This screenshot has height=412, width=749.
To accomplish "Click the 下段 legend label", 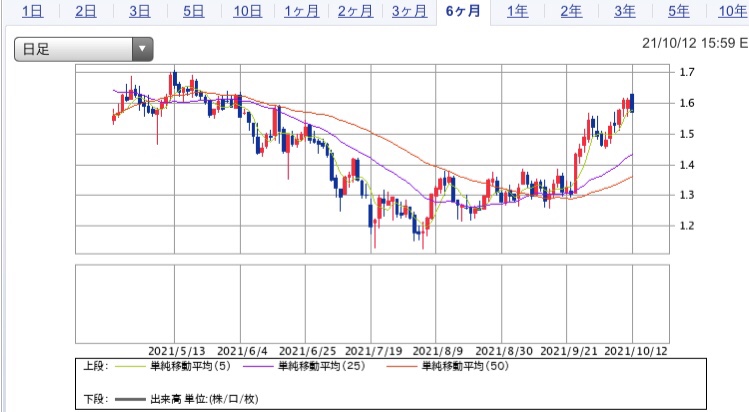I will [x=96, y=399].
